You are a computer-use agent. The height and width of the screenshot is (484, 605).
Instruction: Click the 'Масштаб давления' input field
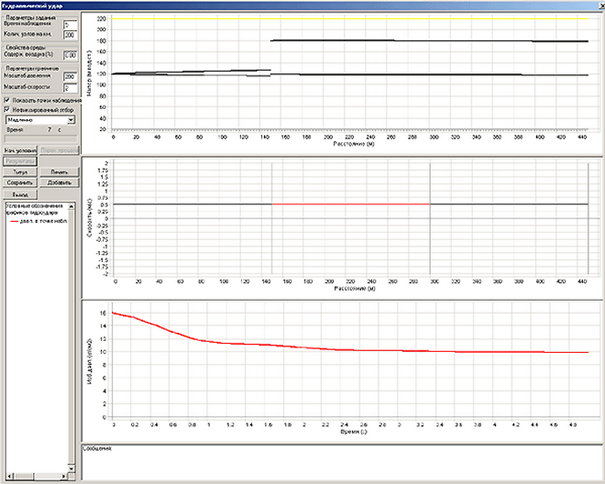tap(70, 76)
